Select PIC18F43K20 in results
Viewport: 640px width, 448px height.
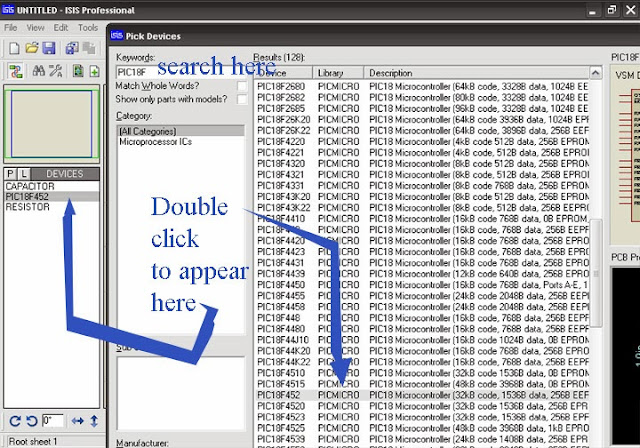[x=422, y=197]
